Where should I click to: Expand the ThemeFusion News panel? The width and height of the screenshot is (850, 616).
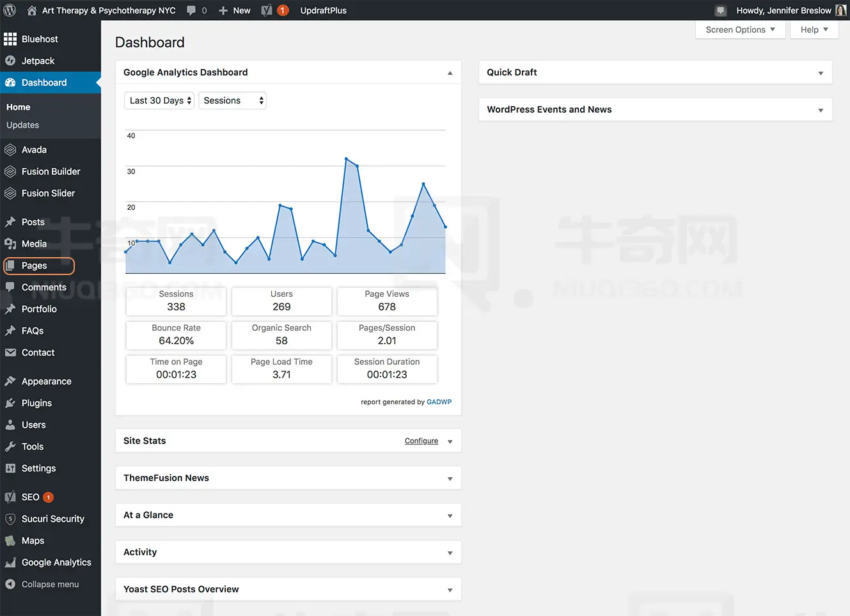click(450, 478)
